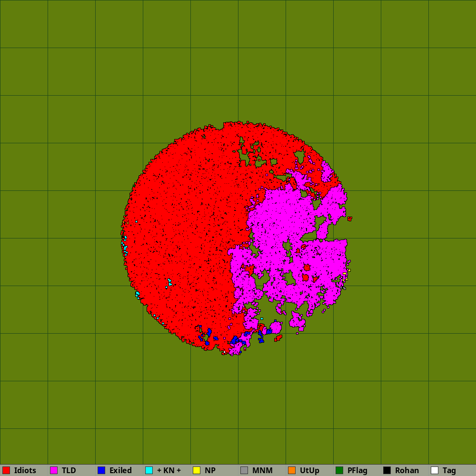The image size is (476, 476).
Task: Click the yellow tile on the map's east edge
Action: click(x=349, y=270)
